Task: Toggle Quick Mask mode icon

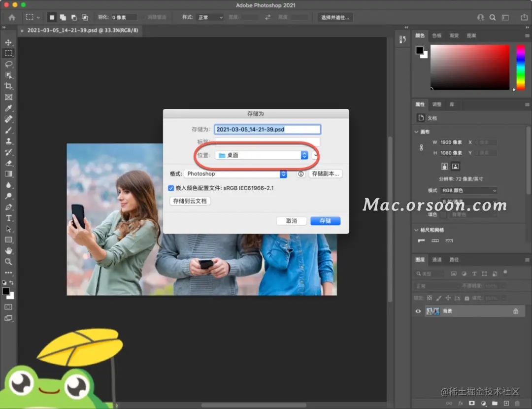Action: pyautogui.click(x=8, y=307)
